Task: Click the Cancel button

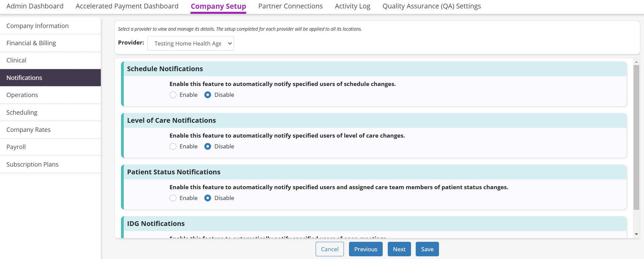Action: [x=329, y=249]
